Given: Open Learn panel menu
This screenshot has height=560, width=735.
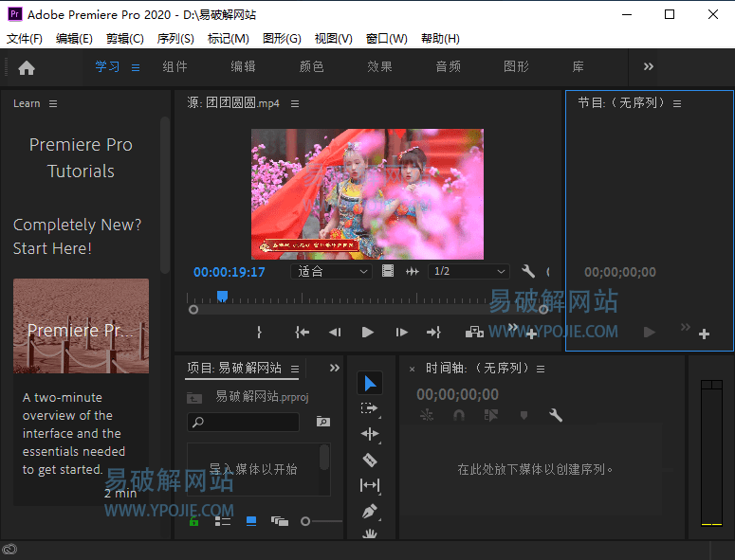Looking at the screenshot, I should tap(53, 103).
